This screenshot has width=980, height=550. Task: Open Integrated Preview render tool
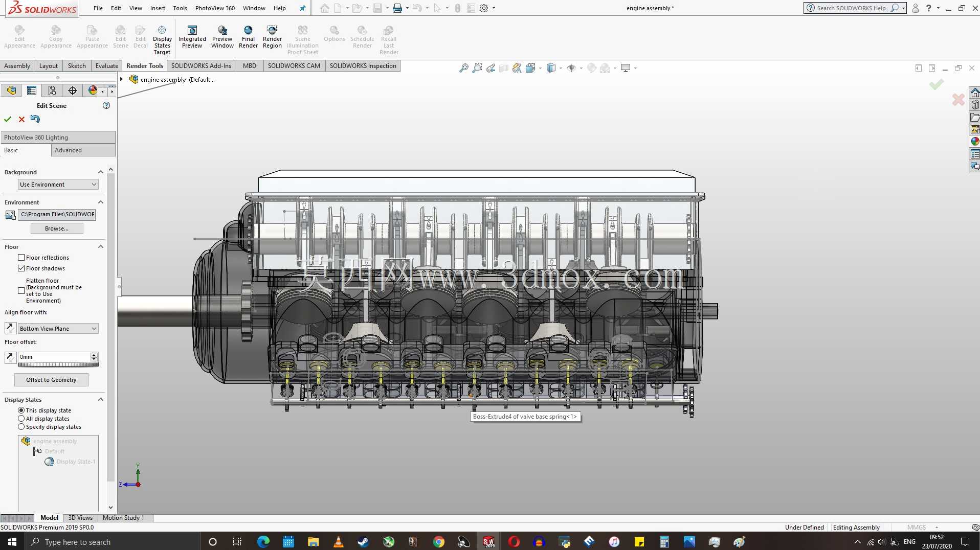pyautogui.click(x=192, y=37)
